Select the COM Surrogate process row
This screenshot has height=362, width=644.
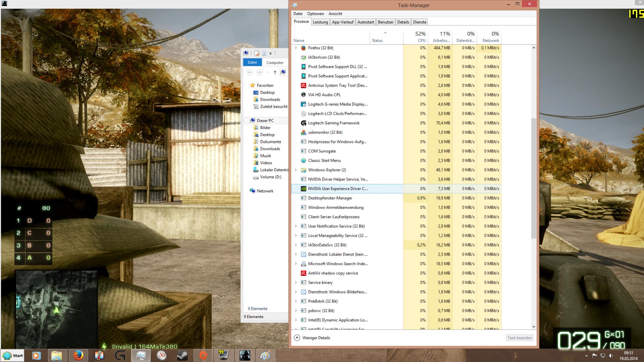pyautogui.click(x=396, y=151)
